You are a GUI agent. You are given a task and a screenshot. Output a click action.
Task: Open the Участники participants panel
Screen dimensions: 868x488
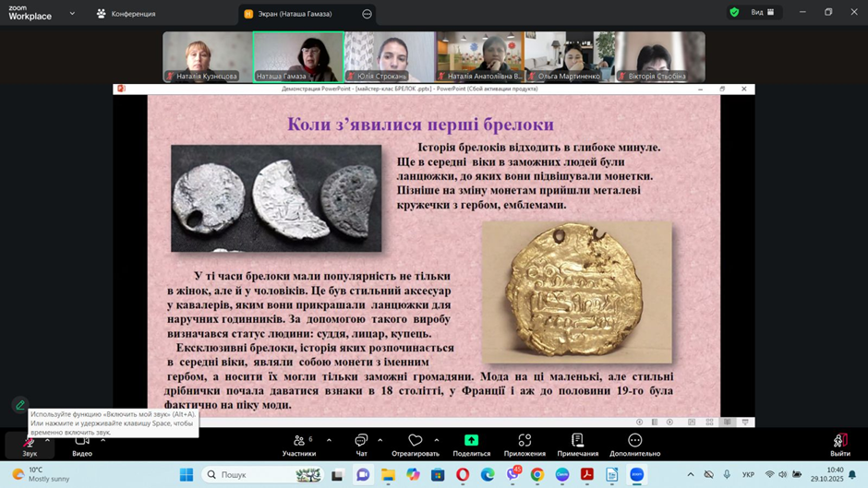[x=298, y=445]
